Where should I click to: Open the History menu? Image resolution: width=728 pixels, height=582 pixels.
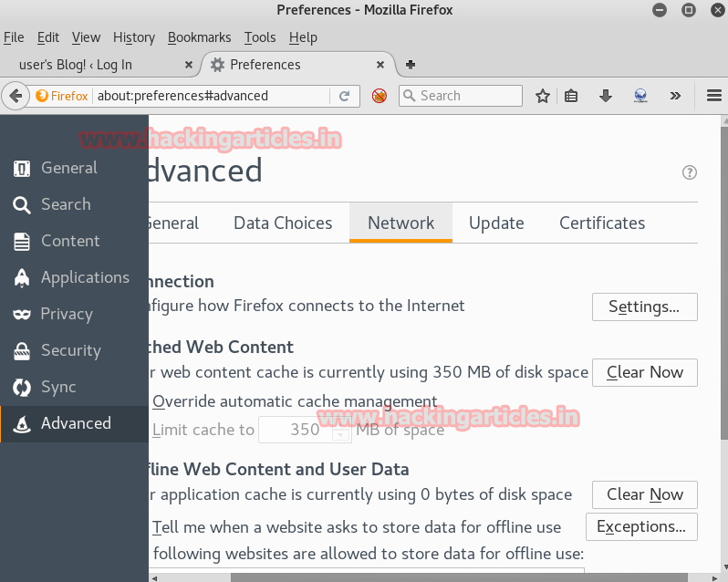point(134,37)
